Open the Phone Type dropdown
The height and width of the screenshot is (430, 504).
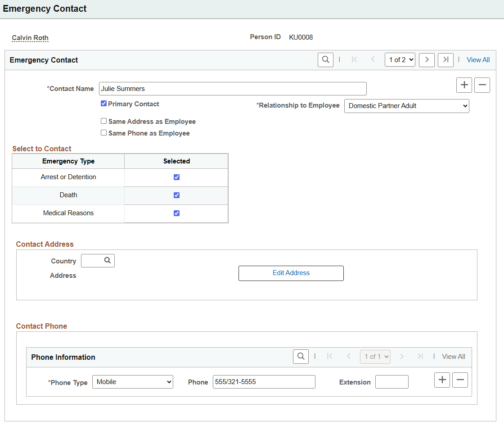coord(133,382)
